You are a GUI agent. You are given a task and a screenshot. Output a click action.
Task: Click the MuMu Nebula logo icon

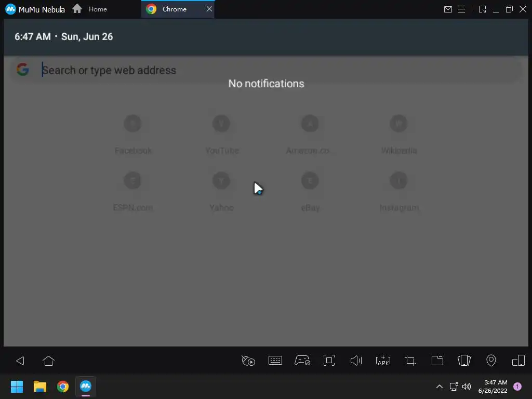[10, 9]
